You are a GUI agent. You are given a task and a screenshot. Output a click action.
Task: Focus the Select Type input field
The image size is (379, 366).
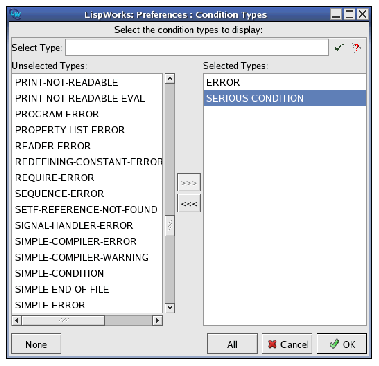point(197,48)
